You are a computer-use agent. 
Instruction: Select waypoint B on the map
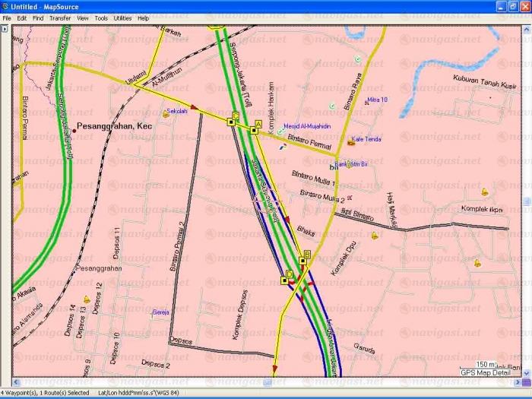302,261
